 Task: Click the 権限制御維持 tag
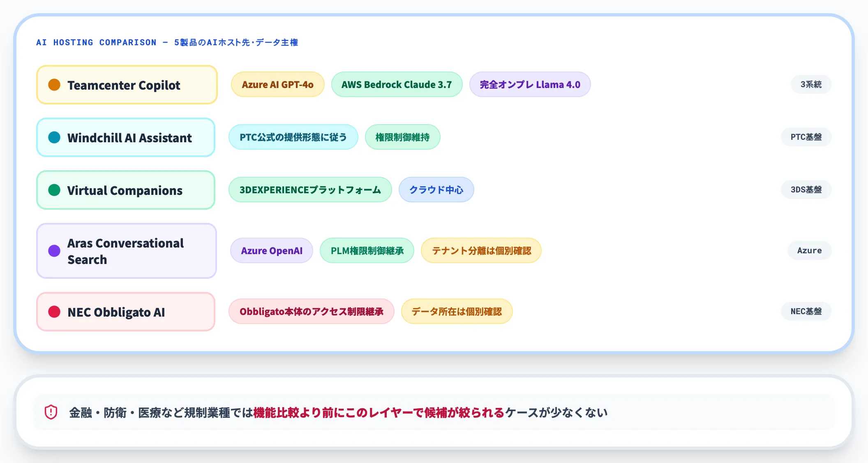pyautogui.click(x=402, y=137)
